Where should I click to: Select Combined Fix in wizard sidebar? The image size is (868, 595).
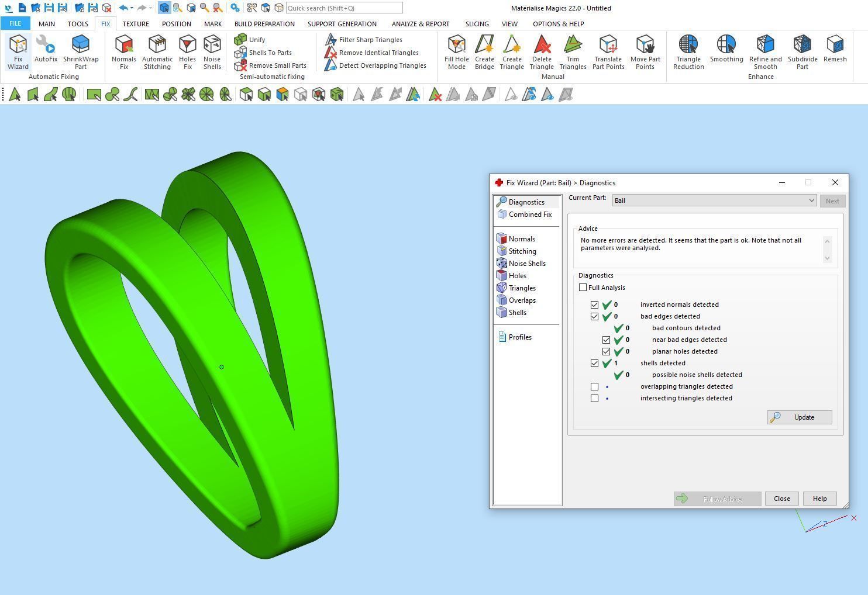click(x=525, y=215)
